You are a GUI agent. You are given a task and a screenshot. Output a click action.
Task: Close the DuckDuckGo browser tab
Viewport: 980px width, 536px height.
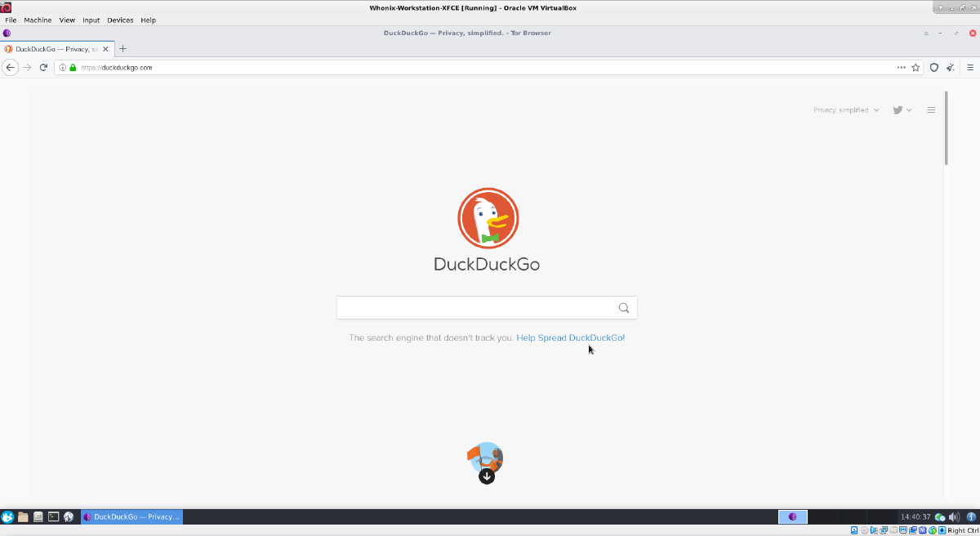(105, 49)
